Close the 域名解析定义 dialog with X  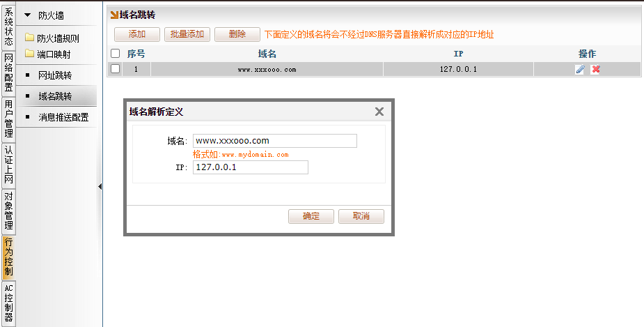click(379, 112)
